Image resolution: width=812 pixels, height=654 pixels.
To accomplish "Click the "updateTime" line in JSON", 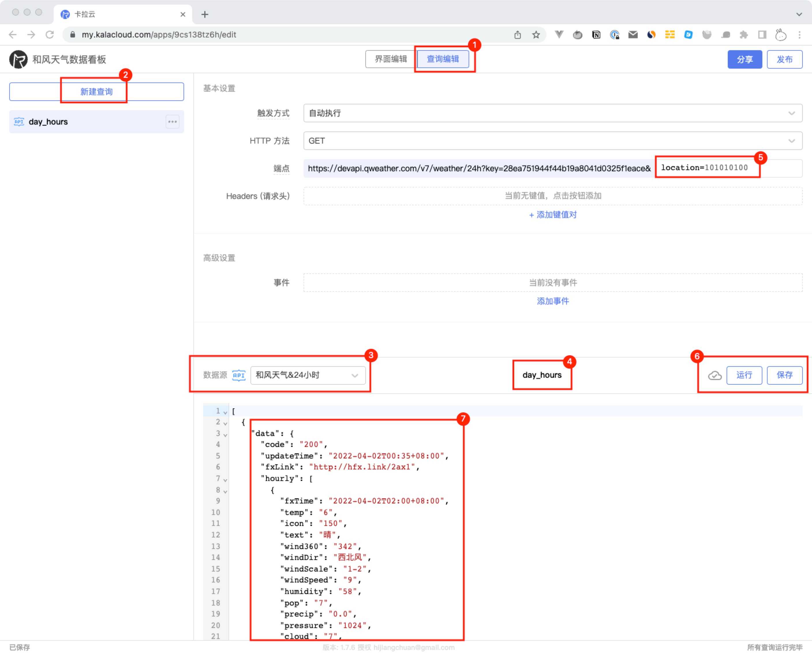I will (x=354, y=456).
